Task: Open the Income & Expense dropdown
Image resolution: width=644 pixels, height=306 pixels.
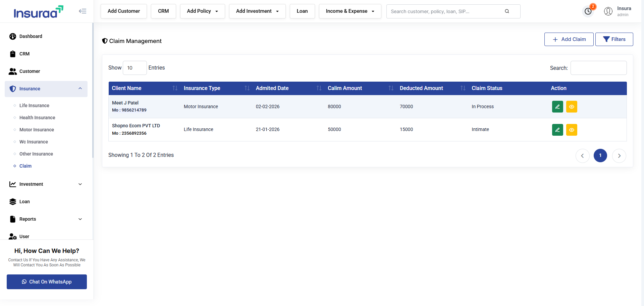Action: click(350, 11)
